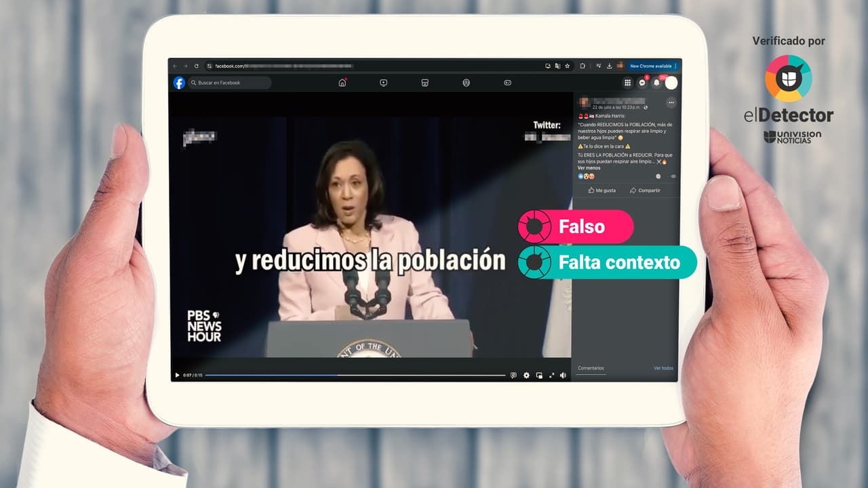Open Facebook Marketplace

tap(424, 83)
